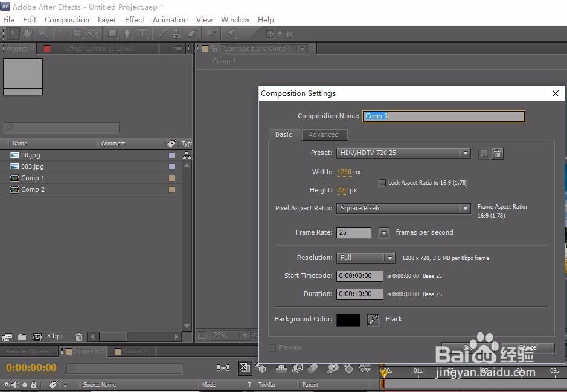Open the frame rate options dropdown arrow

click(383, 233)
